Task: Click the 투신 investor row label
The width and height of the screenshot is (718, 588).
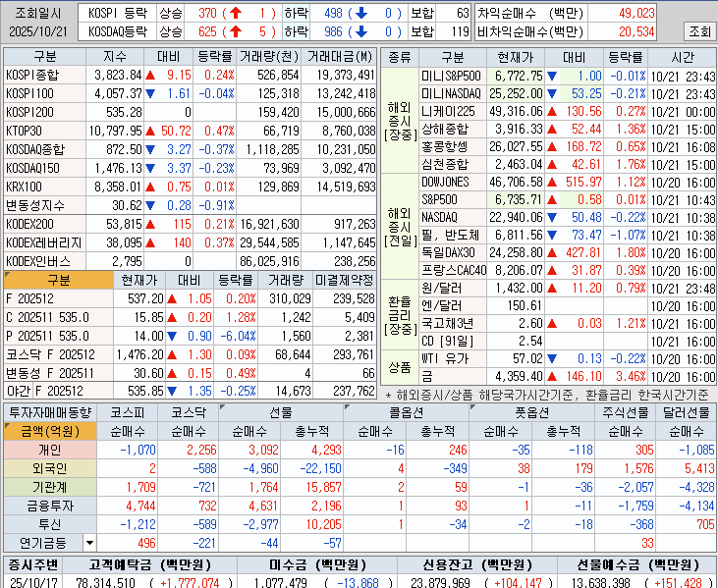Action: [x=50, y=524]
